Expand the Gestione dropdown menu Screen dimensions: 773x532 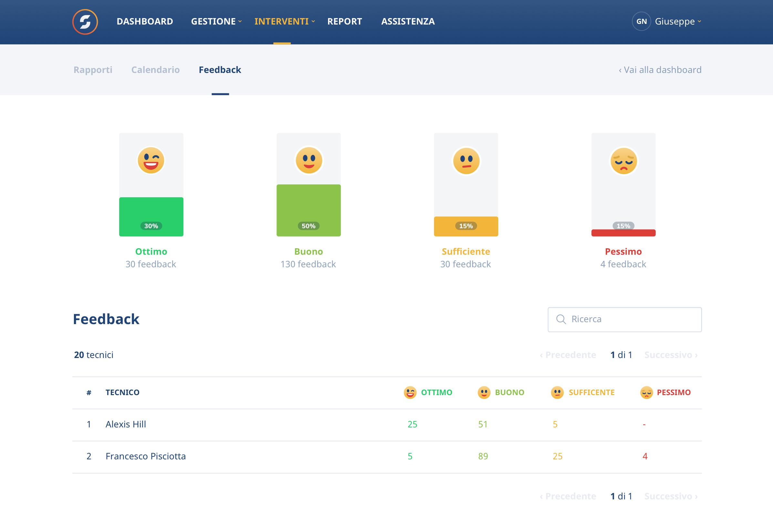216,21
